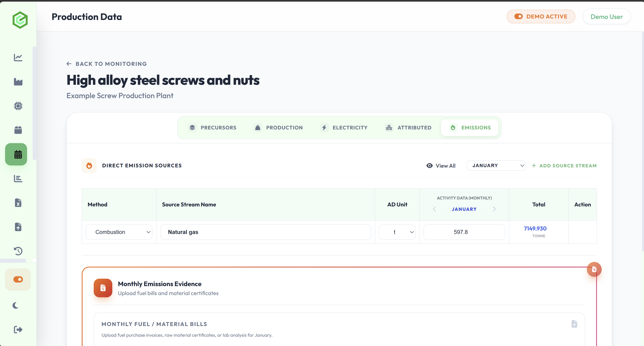The height and width of the screenshot is (346, 644).
Task: Click the floating orange upload document icon
Action: coord(594,269)
